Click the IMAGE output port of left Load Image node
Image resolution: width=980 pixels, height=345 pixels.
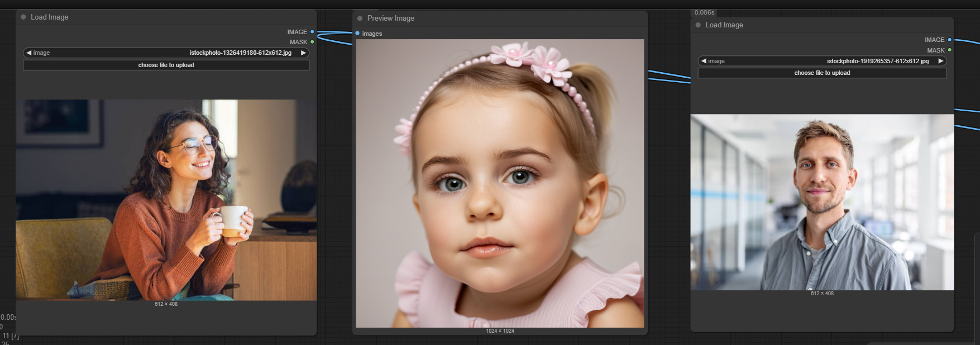point(312,32)
